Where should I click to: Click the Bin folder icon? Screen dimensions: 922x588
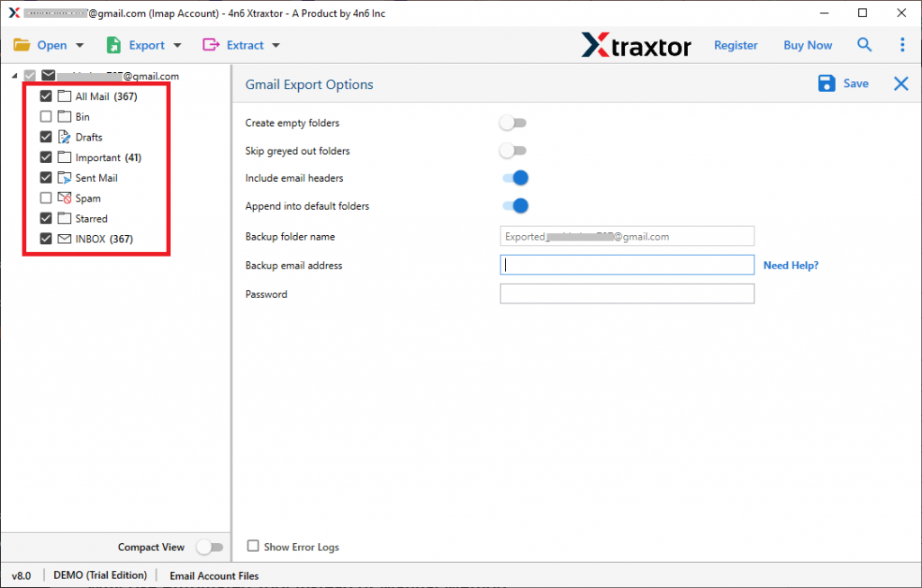click(64, 116)
